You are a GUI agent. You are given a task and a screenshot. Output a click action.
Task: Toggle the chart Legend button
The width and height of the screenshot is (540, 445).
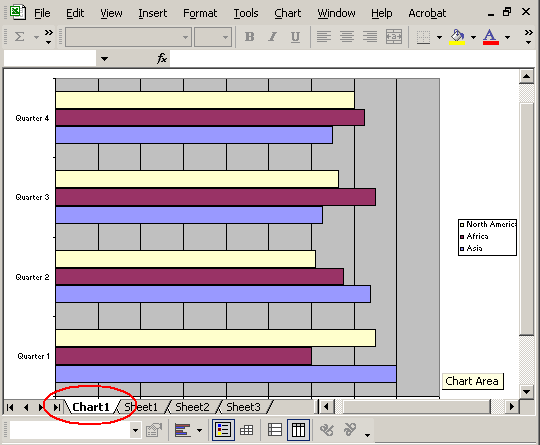coord(223,430)
